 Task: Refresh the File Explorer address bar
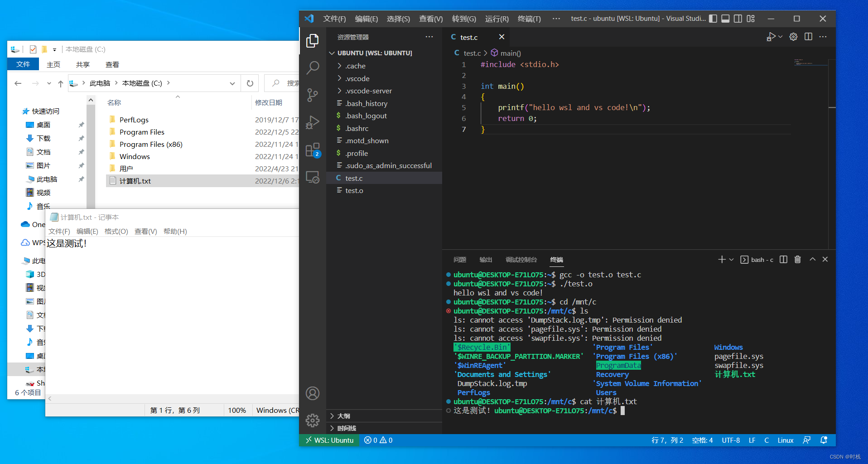point(250,83)
